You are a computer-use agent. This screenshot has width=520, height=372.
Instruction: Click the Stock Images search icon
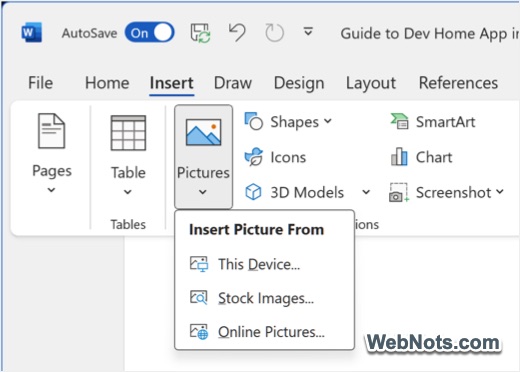pos(199,298)
